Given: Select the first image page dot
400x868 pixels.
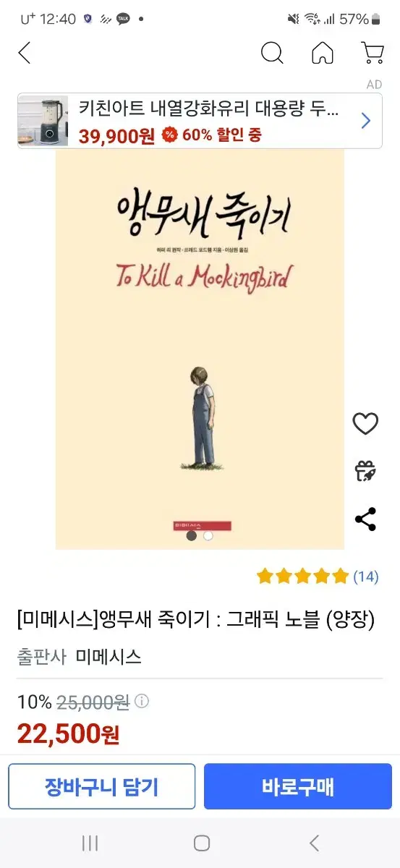Looking at the screenshot, I should (x=192, y=536).
